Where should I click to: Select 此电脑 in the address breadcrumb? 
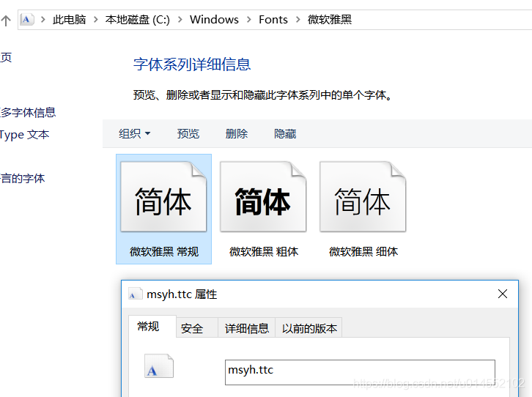click(69, 20)
